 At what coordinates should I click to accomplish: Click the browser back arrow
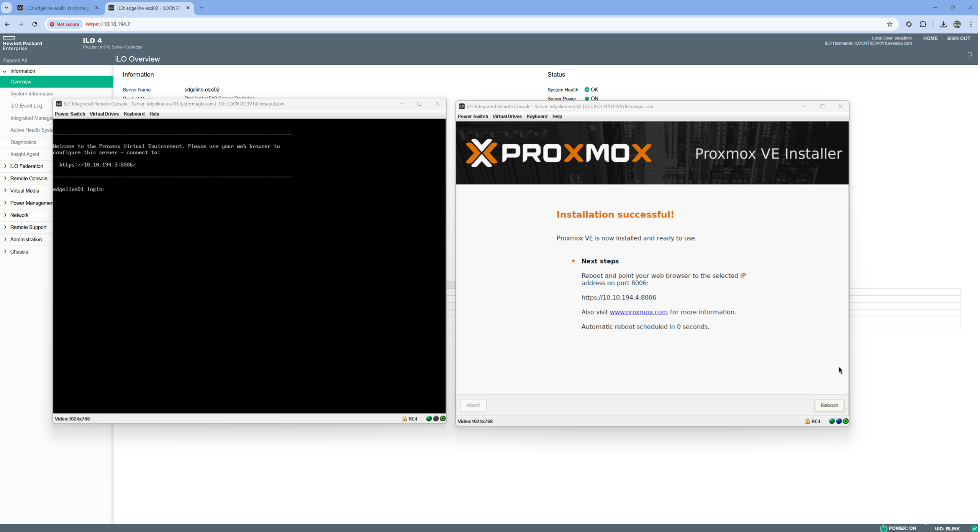7,24
